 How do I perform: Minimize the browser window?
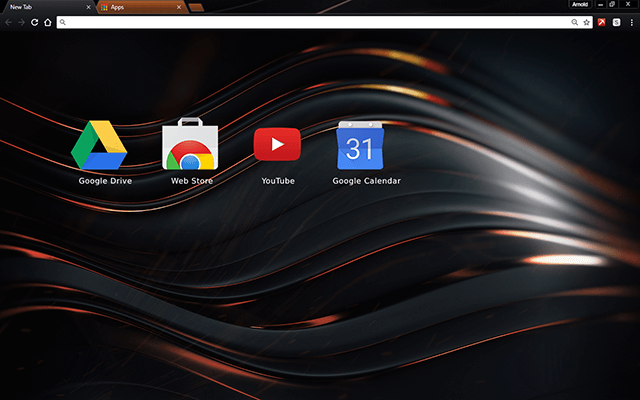pos(600,4)
